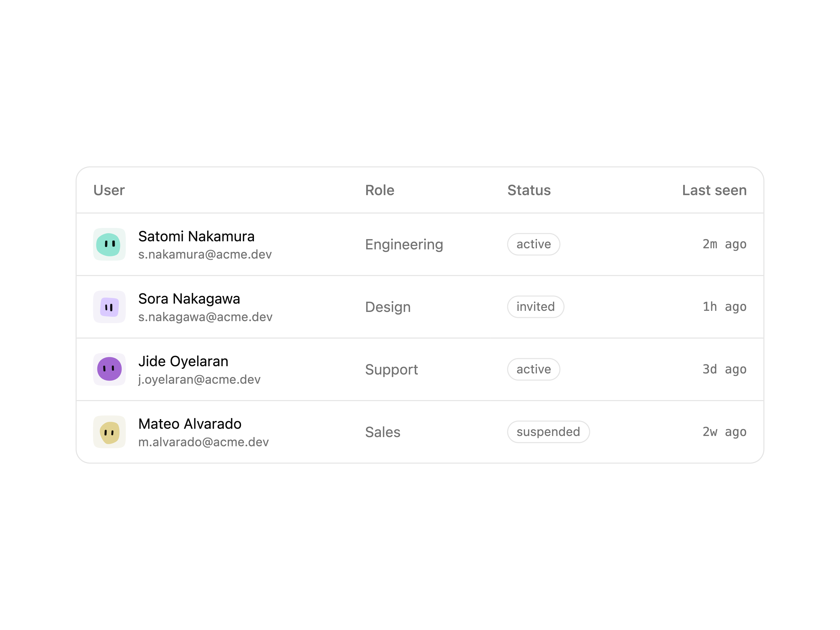This screenshot has height=630, width=840.
Task: Sort by the Last seen column header
Action: (x=714, y=190)
